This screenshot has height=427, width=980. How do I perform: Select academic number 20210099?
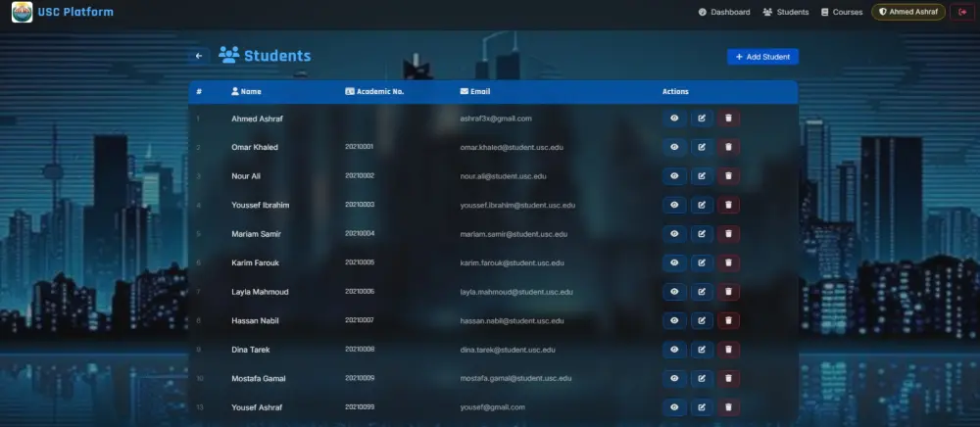point(360,407)
